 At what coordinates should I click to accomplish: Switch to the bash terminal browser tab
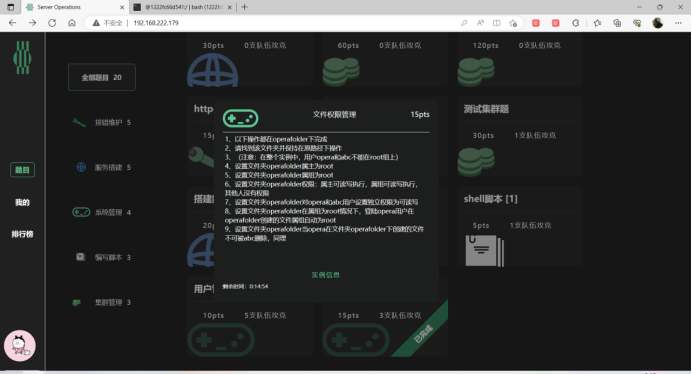[183, 7]
